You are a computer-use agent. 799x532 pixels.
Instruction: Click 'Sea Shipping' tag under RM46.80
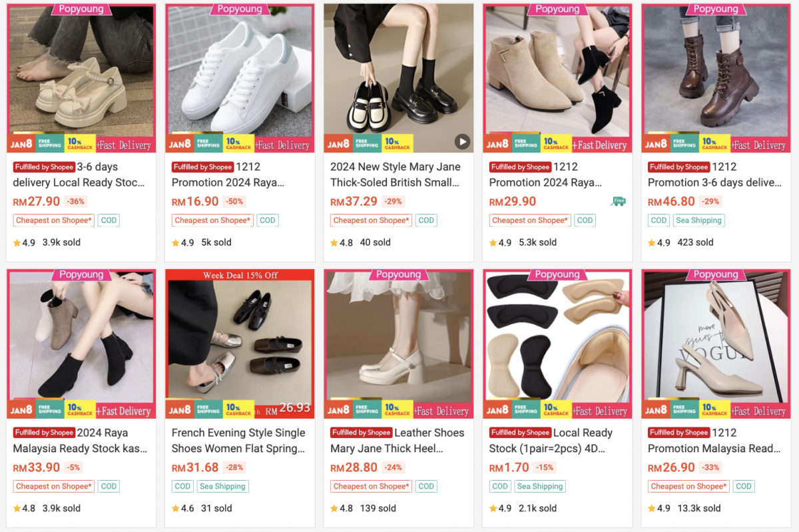coord(698,220)
